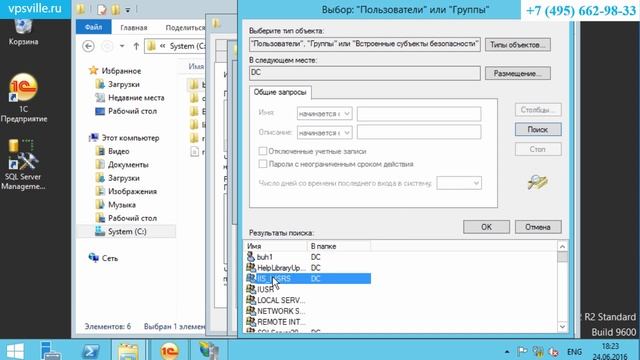Show hidden tray icons arrow
The image size is (640, 360).
[507, 351]
